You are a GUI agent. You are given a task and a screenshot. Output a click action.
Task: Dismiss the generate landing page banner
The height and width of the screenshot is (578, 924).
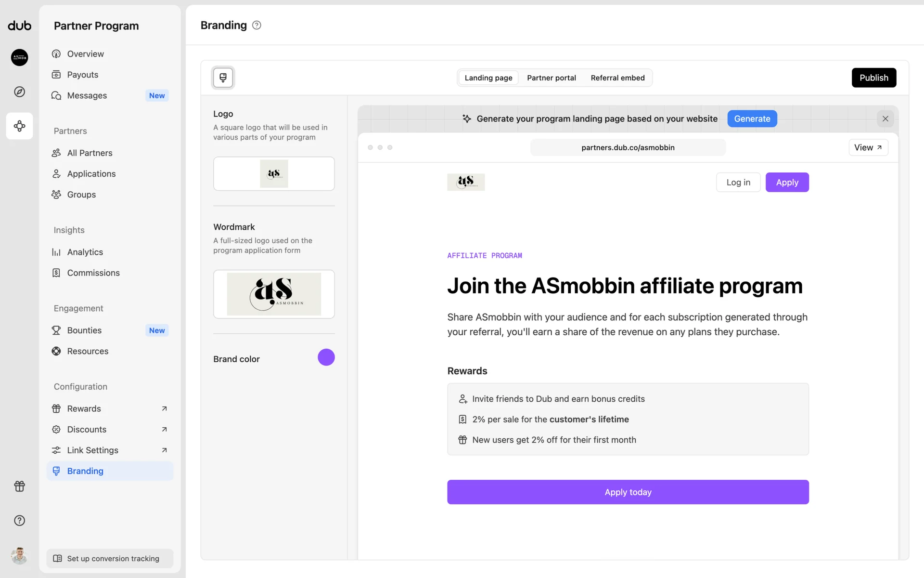[x=885, y=118]
